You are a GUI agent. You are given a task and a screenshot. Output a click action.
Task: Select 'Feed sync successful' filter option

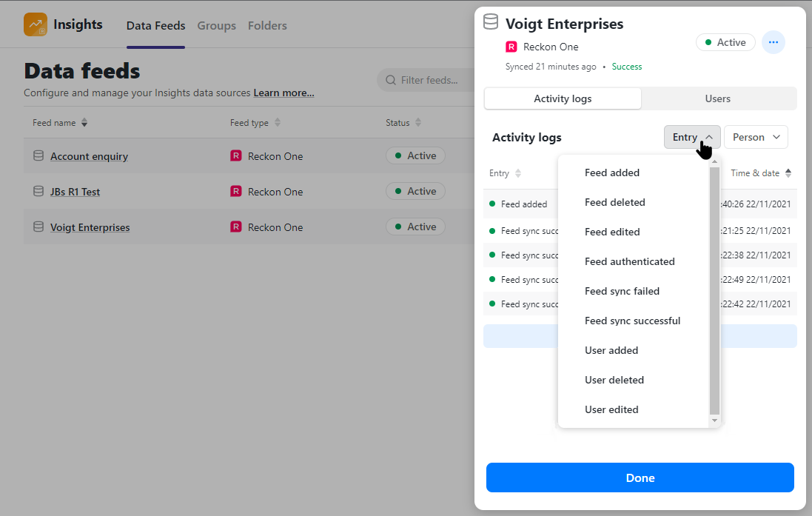point(634,321)
